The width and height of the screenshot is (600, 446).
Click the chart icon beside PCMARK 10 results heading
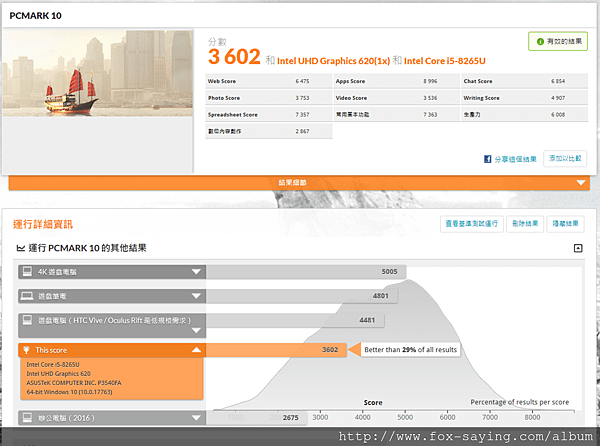(21, 248)
